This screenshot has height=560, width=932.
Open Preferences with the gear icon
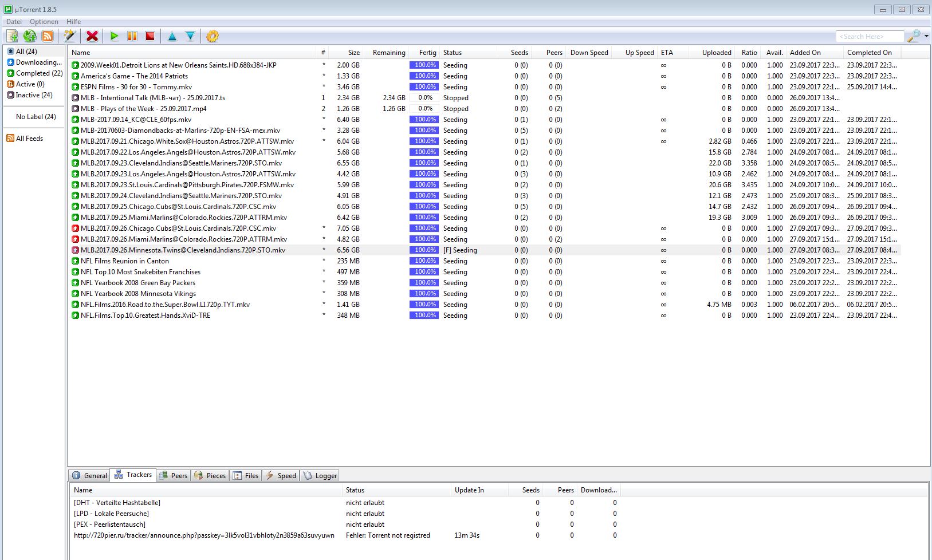click(213, 36)
